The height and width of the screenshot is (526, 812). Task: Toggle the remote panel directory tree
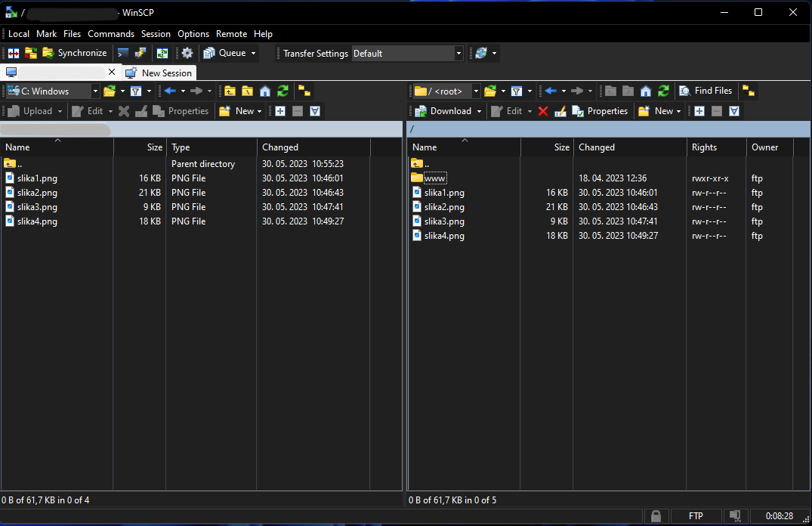(x=749, y=91)
